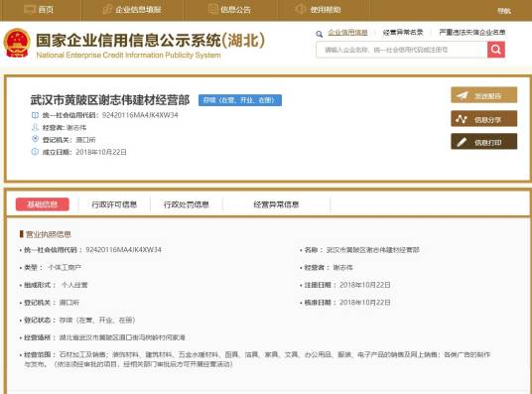Click the 信息公告 icon in the top bar
532x394 pixels.
(212, 9)
